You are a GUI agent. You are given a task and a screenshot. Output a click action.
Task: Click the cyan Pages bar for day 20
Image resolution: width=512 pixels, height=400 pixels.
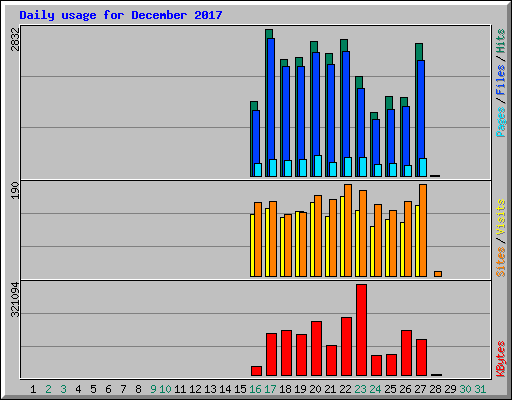pos(318,166)
